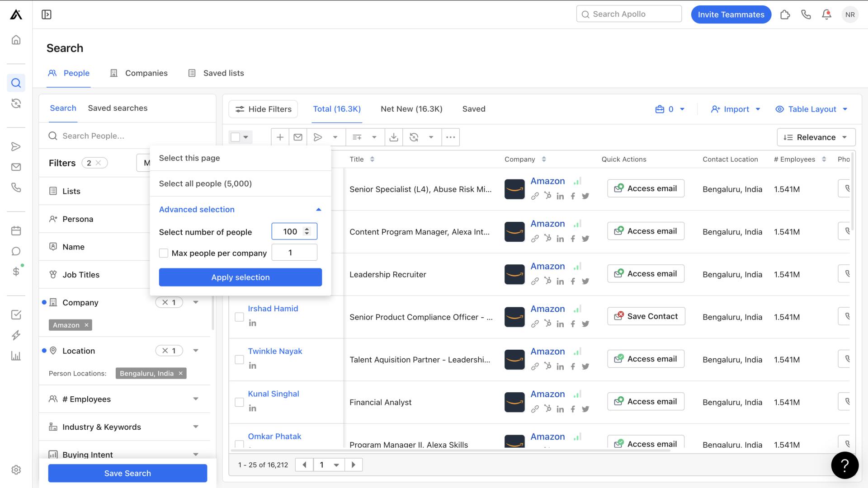Switch to the Saved results tab
This screenshot has width=868, height=488.
click(474, 109)
